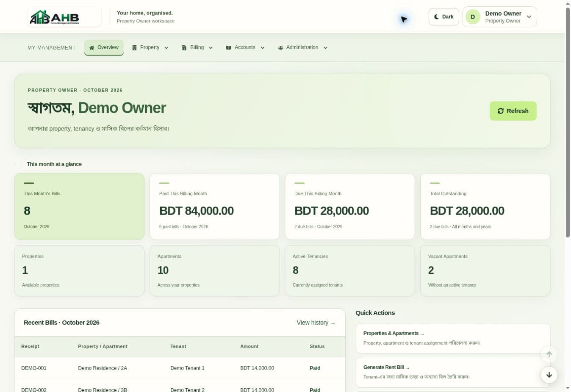
Task: Open the Administration menu
Action: click(303, 47)
